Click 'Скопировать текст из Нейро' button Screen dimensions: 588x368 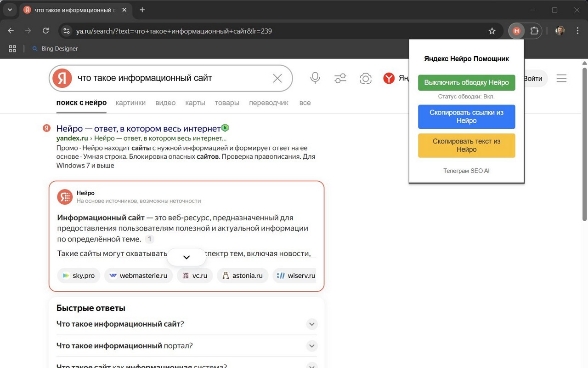[x=466, y=145]
